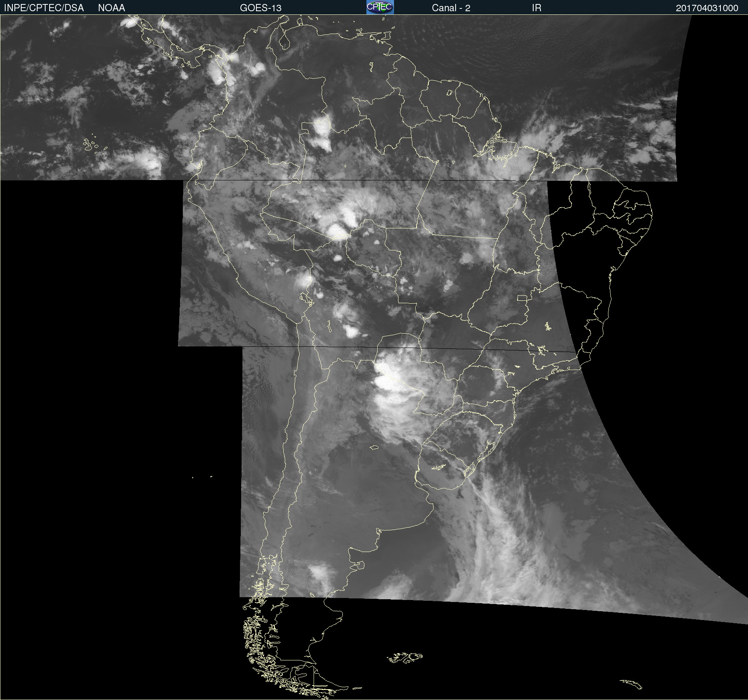
Task: Click the IR label in header
Action: (x=536, y=8)
